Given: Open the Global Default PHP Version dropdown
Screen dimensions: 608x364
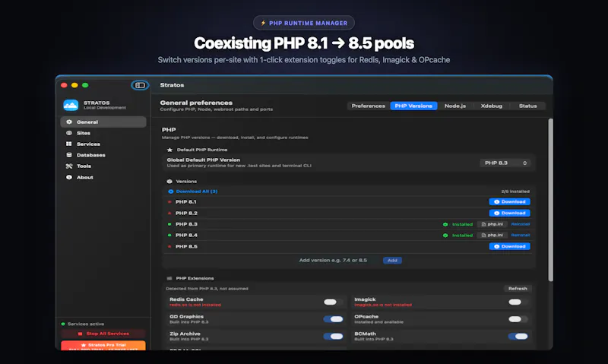Looking at the screenshot, I should click(x=505, y=163).
